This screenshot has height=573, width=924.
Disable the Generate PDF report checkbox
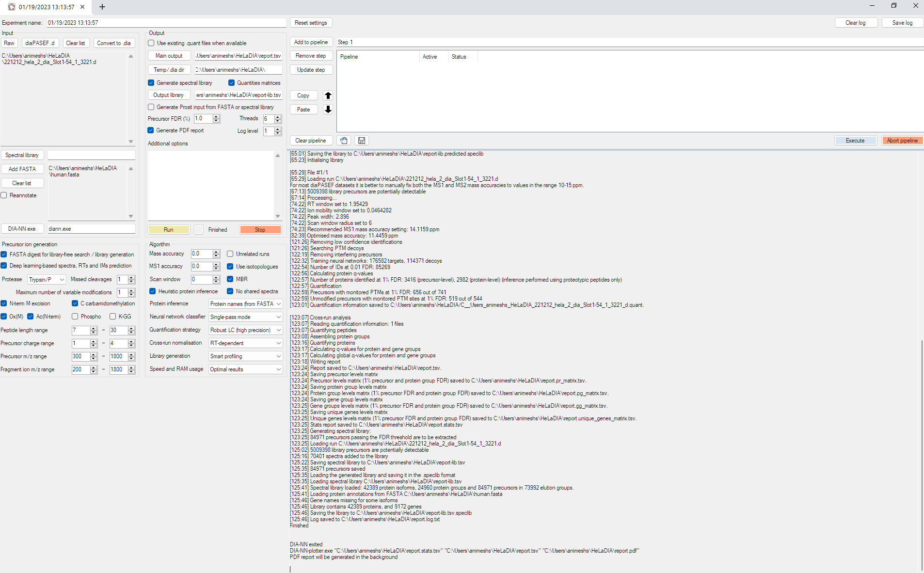coord(151,130)
